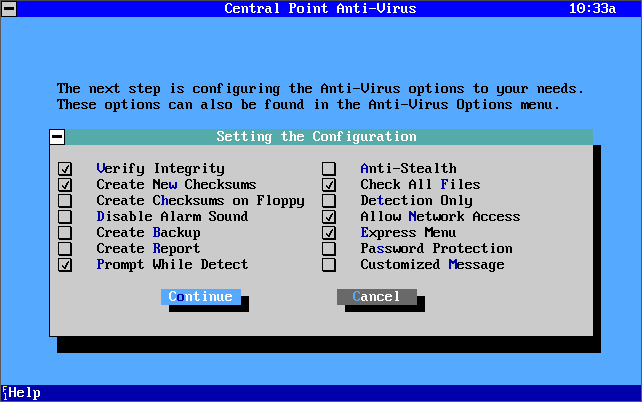Turn on Detection Only mode
The height and width of the screenshot is (402, 642).
[329, 201]
